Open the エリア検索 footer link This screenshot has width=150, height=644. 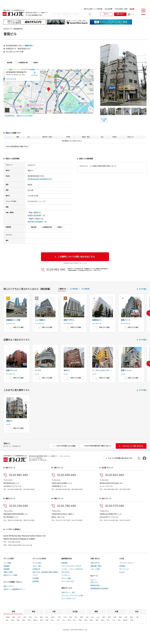click(7, 563)
